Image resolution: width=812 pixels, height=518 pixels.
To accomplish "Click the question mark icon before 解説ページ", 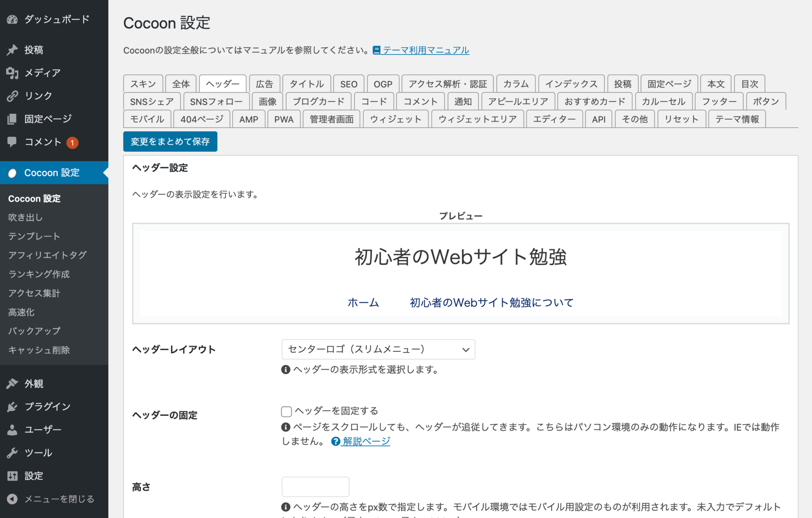I will click(336, 441).
